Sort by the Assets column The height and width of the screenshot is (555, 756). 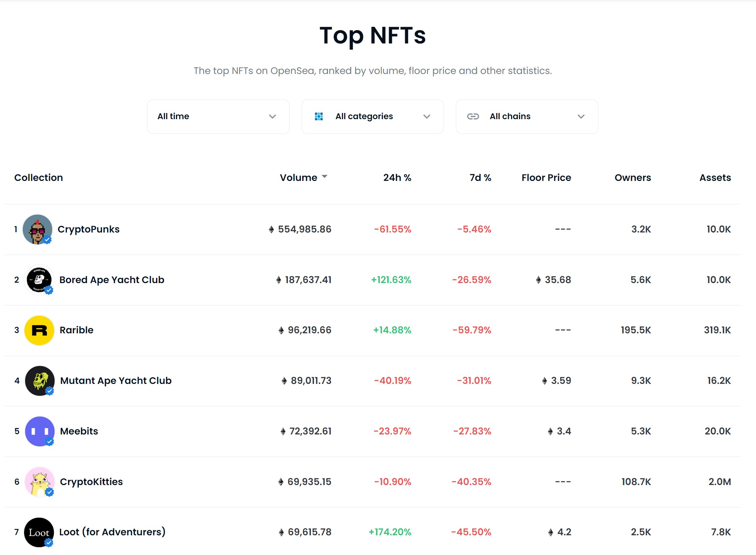[x=715, y=178]
